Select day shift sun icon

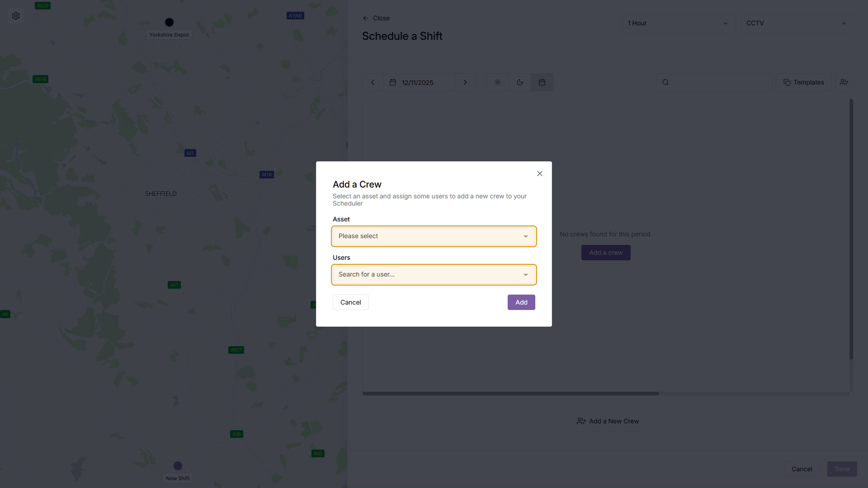(498, 82)
